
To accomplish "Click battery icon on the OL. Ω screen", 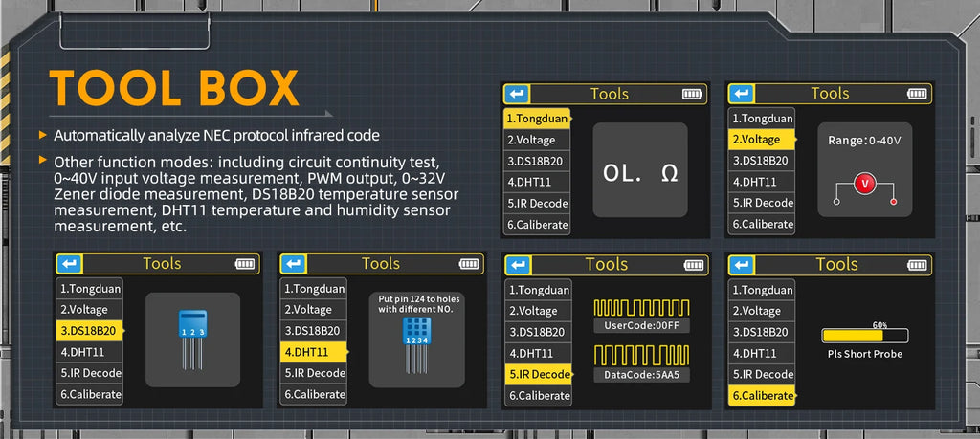I will [x=692, y=94].
